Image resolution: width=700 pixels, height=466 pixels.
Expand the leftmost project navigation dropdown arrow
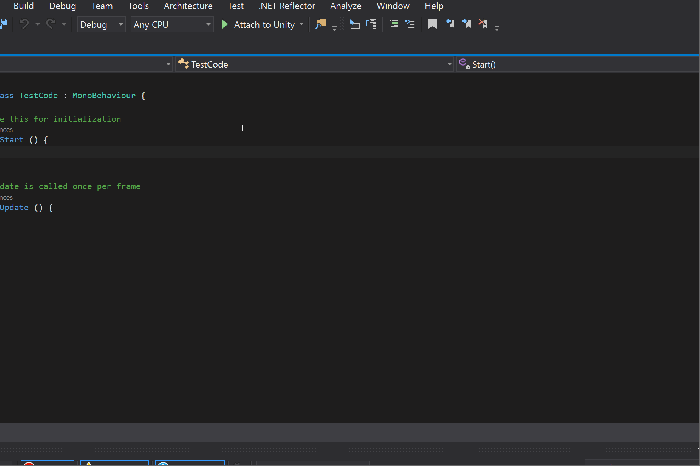pyautogui.click(x=168, y=65)
